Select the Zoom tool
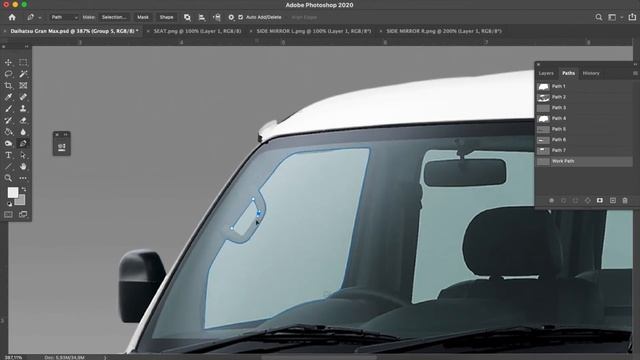 coord(8,178)
